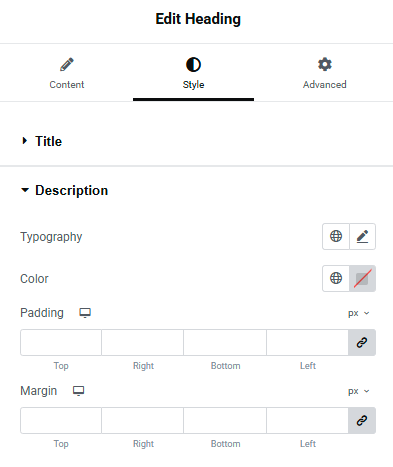Click the Typography global fonts globe icon
Viewport: 393px width, 467px height.
pos(336,236)
